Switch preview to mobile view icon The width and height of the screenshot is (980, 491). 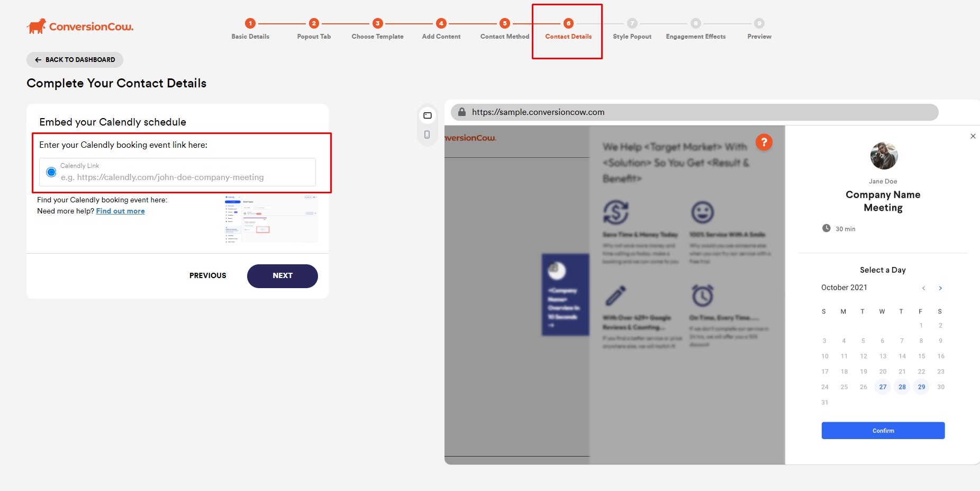pos(428,135)
